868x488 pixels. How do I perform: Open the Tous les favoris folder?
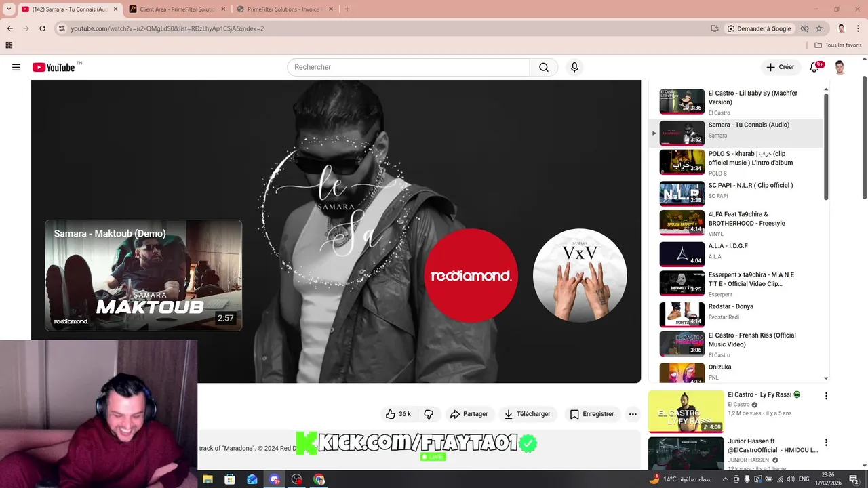[838, 45]
